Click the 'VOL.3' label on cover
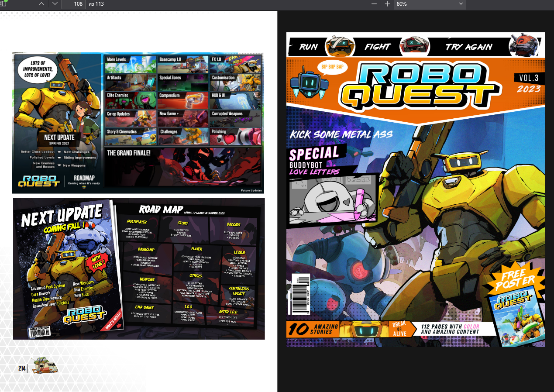This screenshot has height=392, width=554. click(529, 78)
